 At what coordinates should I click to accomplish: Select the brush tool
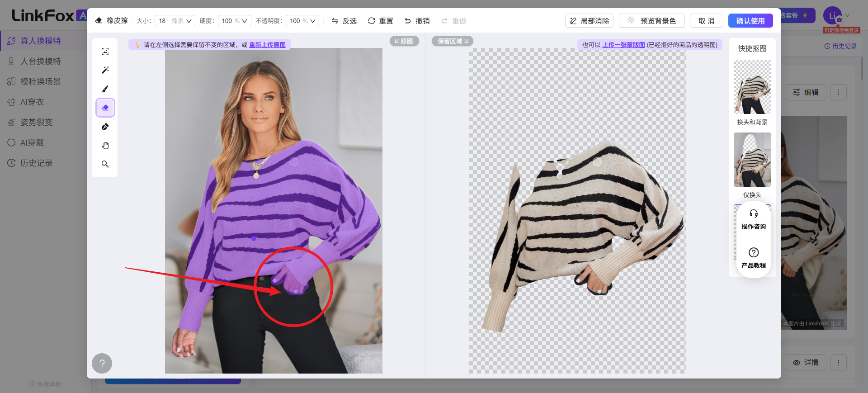click(x=105, y=89)
